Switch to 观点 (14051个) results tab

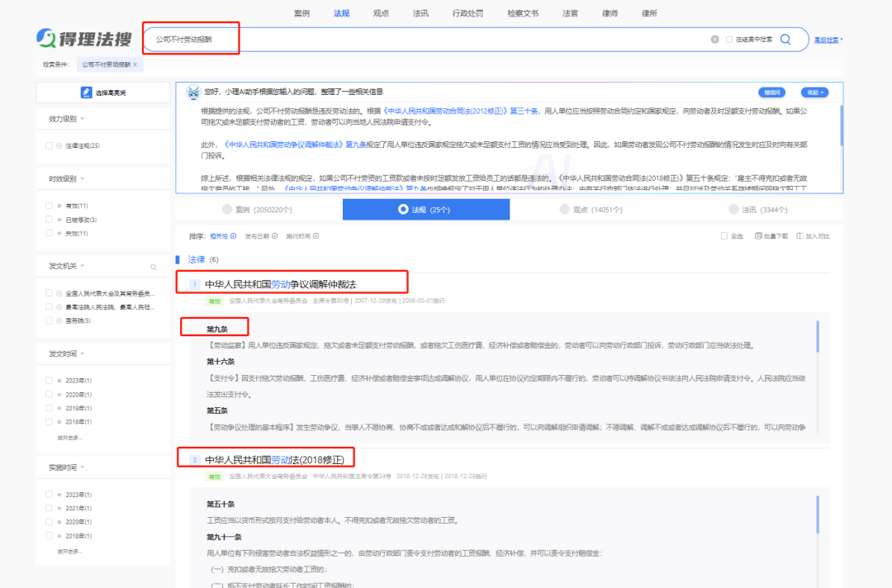pyautogui.click(x=593, y=209)
